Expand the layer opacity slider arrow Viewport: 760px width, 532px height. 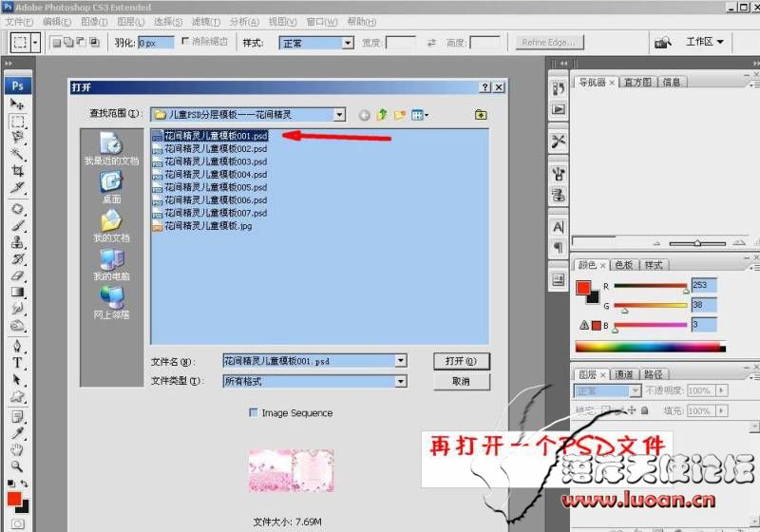click(722, 390)
